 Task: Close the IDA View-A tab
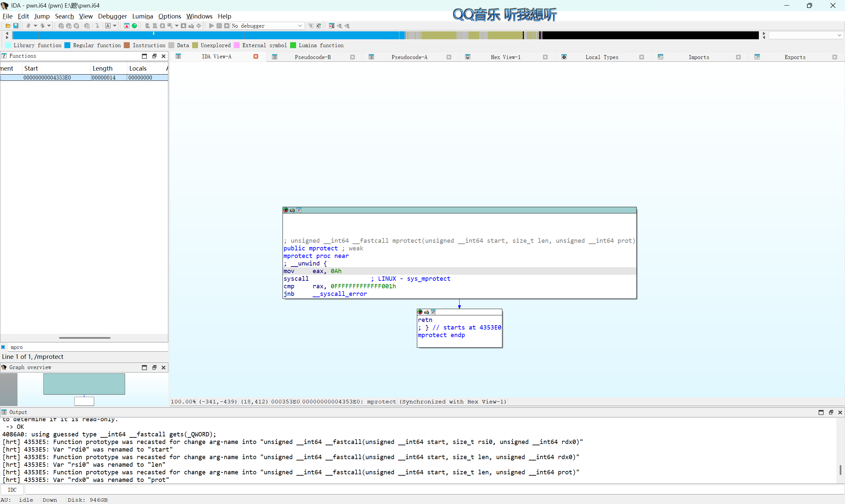click(256, 57)
